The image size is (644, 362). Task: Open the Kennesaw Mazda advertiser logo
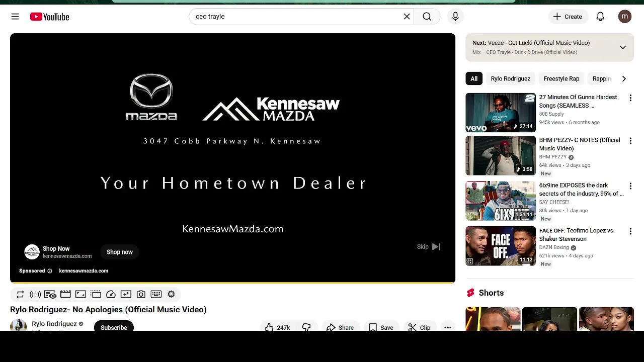[x=32, y=252]
